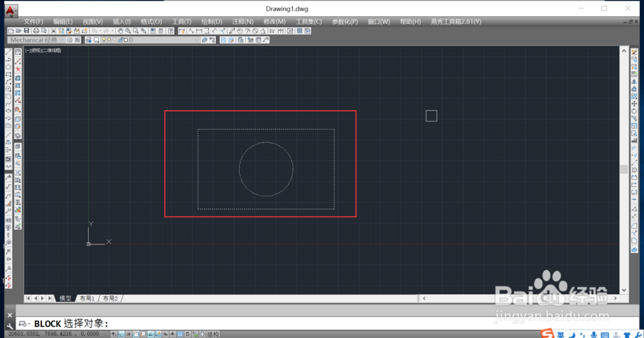Viewport: 644px width, 338px height.
Task: Click the New drawing icon
Action: (x=11, y=31)
